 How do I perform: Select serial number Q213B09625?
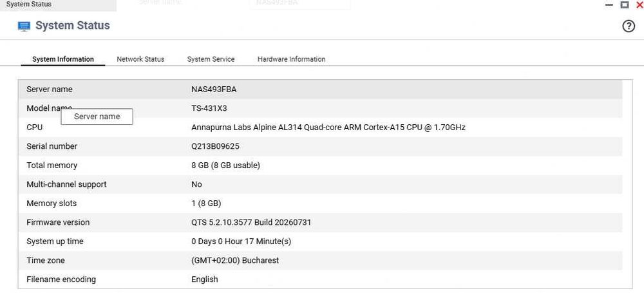pos(215,146)
